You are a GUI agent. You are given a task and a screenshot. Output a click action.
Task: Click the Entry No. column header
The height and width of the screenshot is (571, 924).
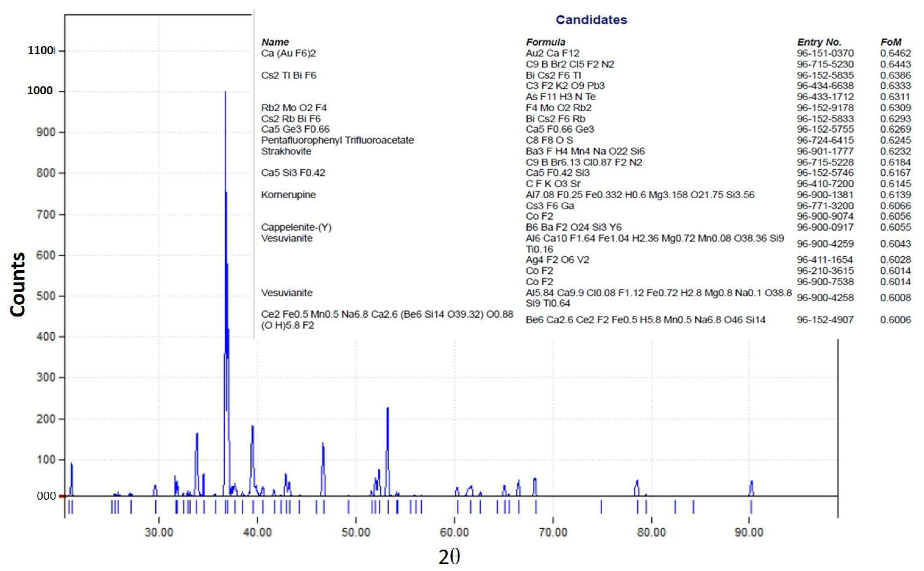[819, 42]
